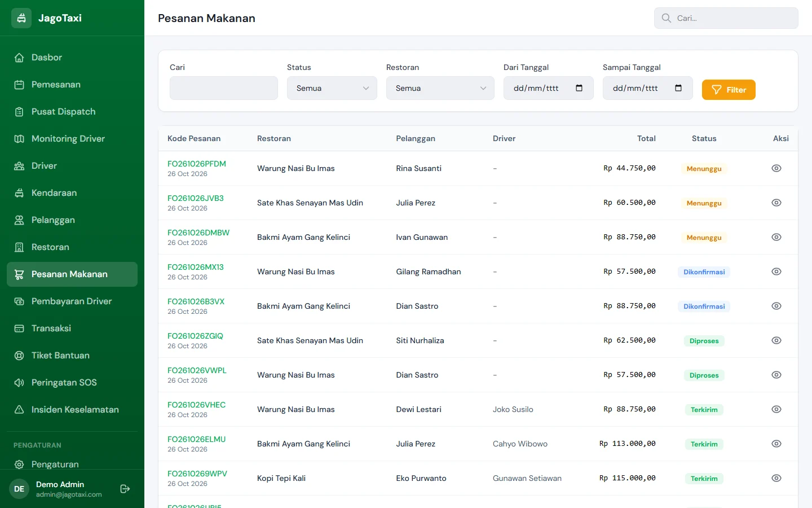The image size is (812, 508).
Task: Open order code FO261026ELMU link
Action: 196,439
